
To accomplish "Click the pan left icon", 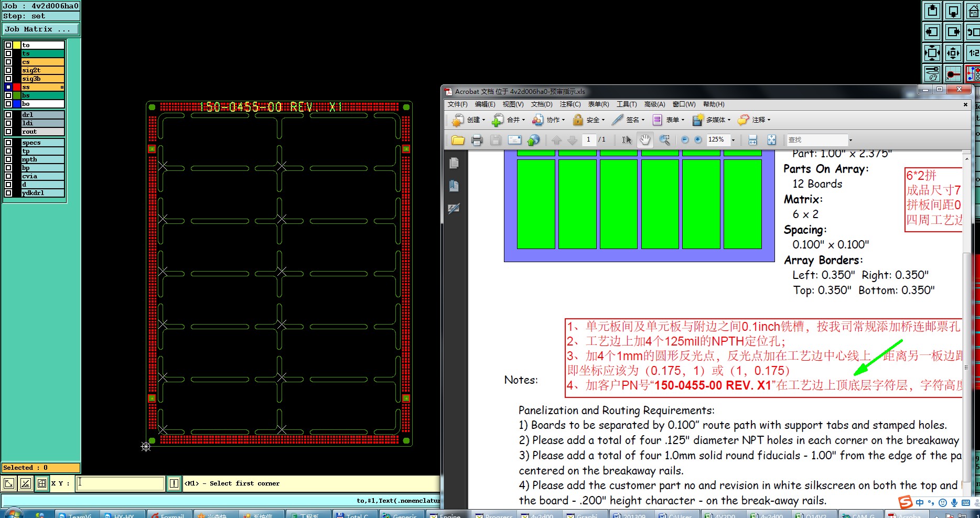I will tap(932, 31).
